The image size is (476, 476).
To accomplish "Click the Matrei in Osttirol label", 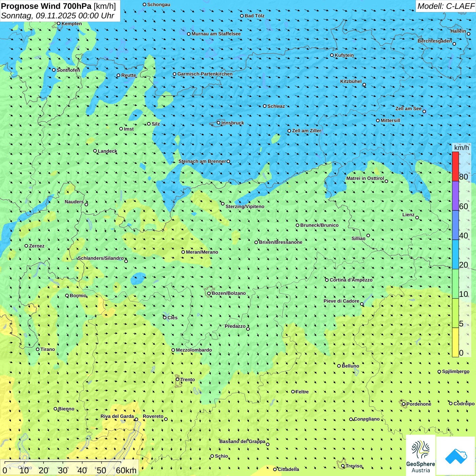I will coord(365,178).
